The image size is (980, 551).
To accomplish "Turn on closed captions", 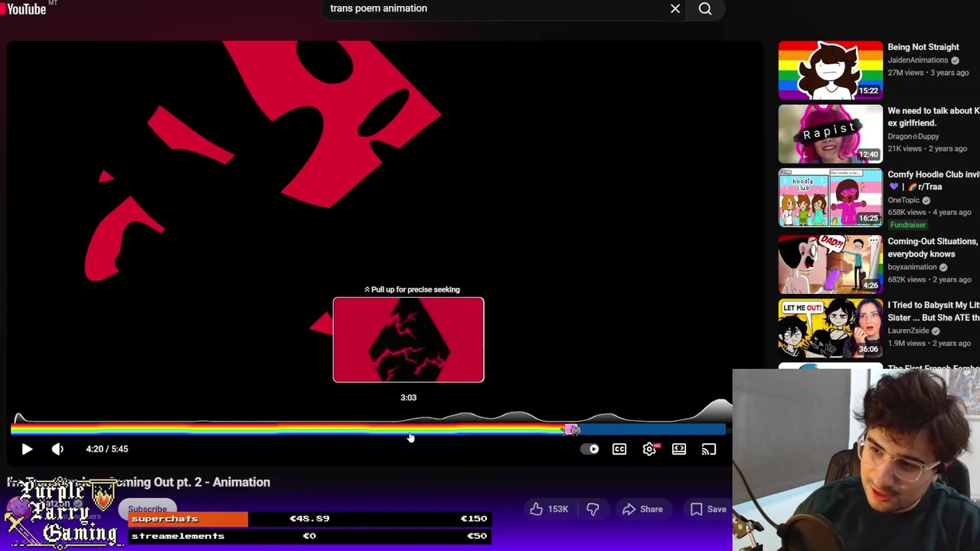I will tap(619, 449).
